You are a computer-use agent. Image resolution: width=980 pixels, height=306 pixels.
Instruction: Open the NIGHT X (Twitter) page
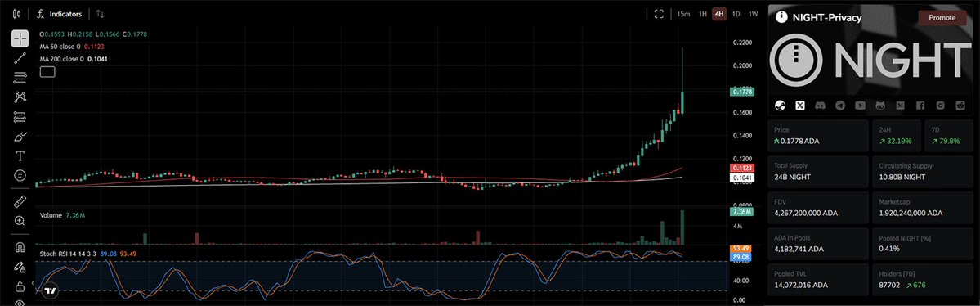pos(799,105)
